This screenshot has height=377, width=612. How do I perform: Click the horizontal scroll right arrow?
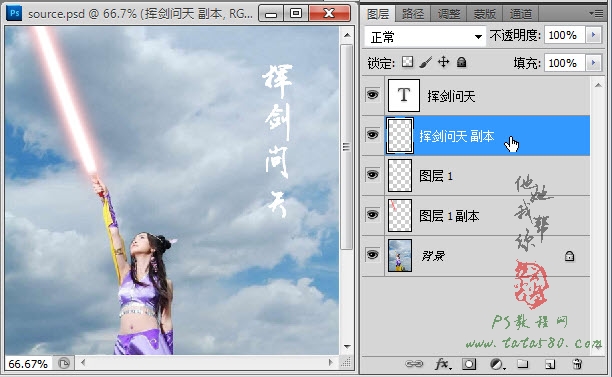[x=330, y=363]
